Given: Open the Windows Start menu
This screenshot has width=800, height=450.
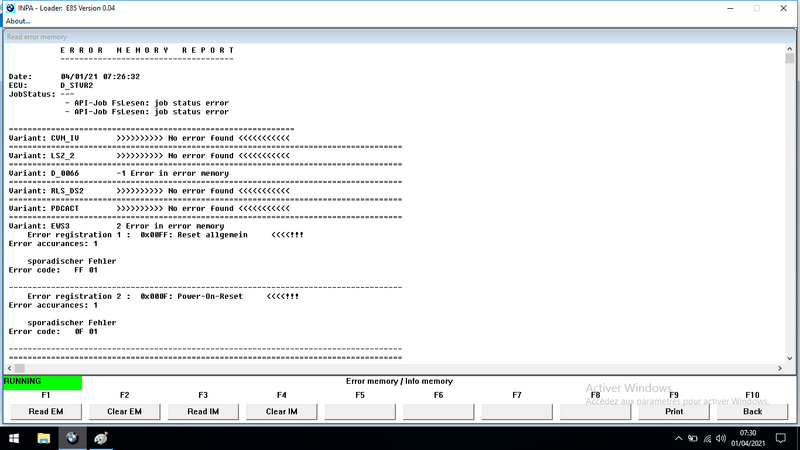Looking at the screenshot, I should click(14, 438).
